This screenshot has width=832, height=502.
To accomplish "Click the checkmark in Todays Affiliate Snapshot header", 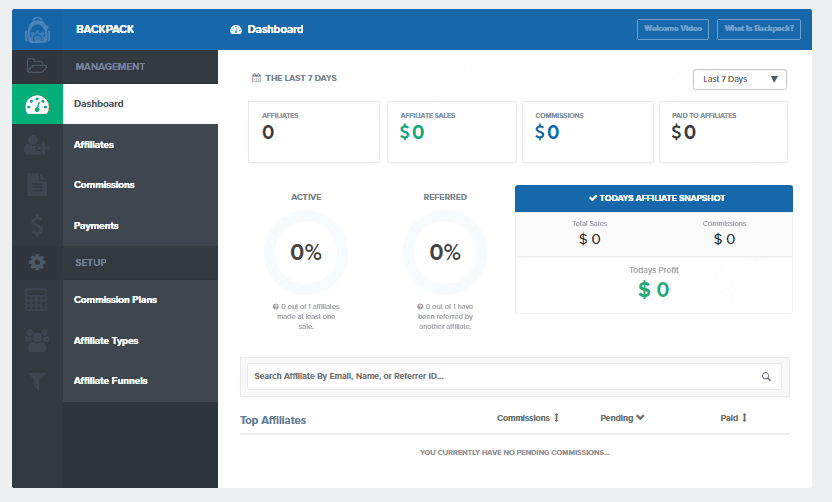I will 593,198.
